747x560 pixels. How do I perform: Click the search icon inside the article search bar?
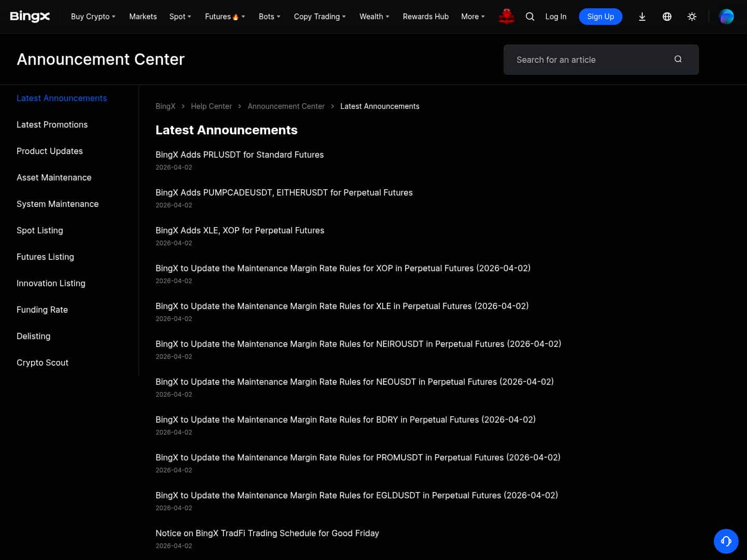[678, 59]
